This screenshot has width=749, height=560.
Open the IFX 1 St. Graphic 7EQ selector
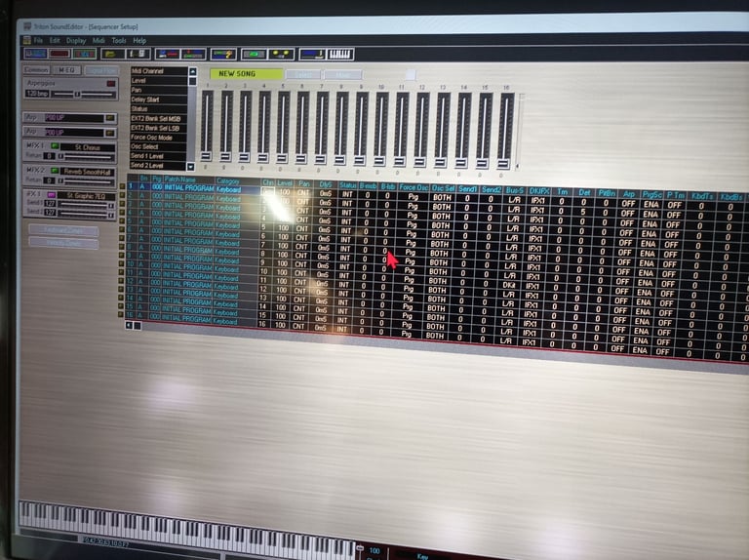[86, 196]
